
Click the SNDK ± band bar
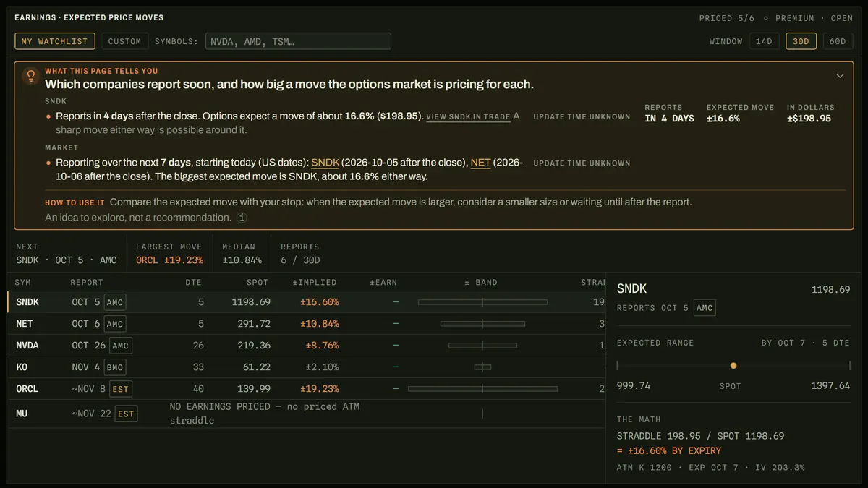(x=482, y=301)
